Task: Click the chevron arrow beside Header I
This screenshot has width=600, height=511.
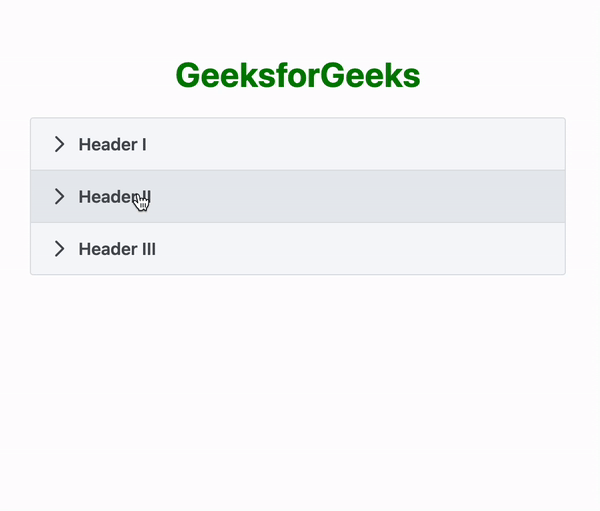Action: 59,144
